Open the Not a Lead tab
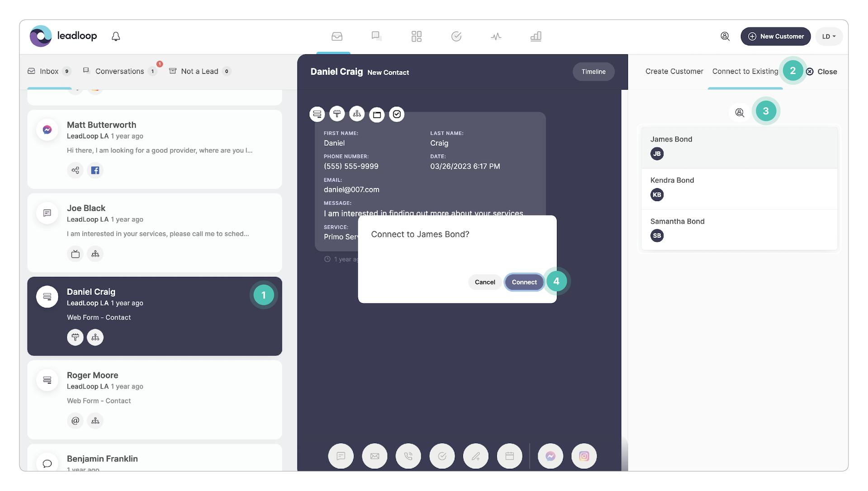 199,72
